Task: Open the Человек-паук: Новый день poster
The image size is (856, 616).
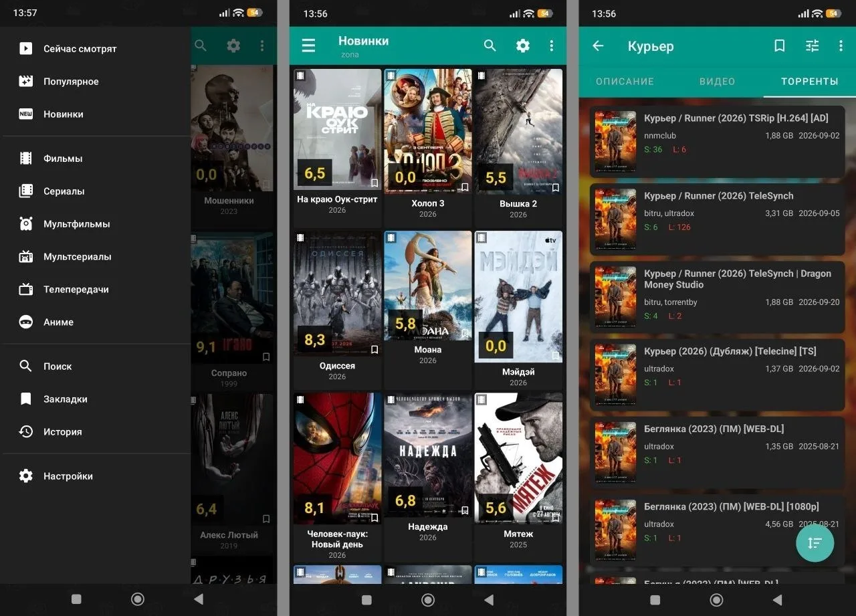Action: click(337, 458)
